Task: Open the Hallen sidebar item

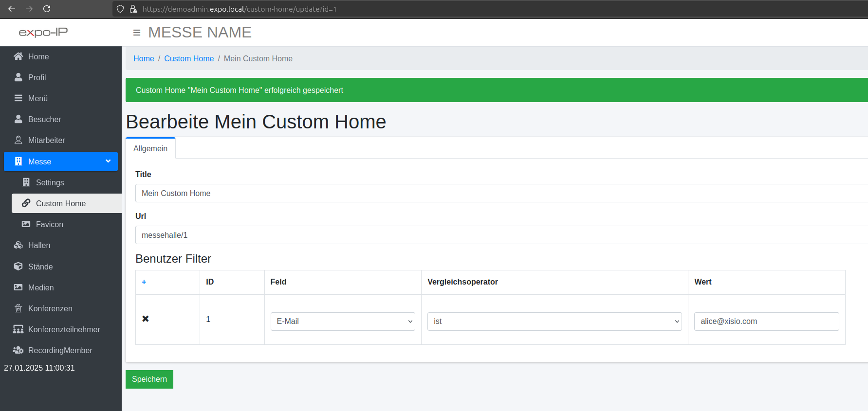Action: (x=39, y=246)
